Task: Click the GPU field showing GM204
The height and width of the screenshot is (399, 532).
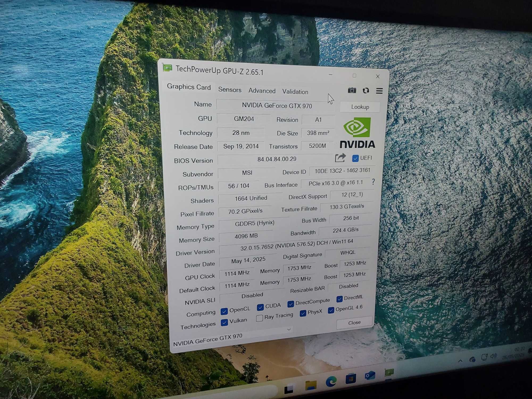Action: (244, 119)
